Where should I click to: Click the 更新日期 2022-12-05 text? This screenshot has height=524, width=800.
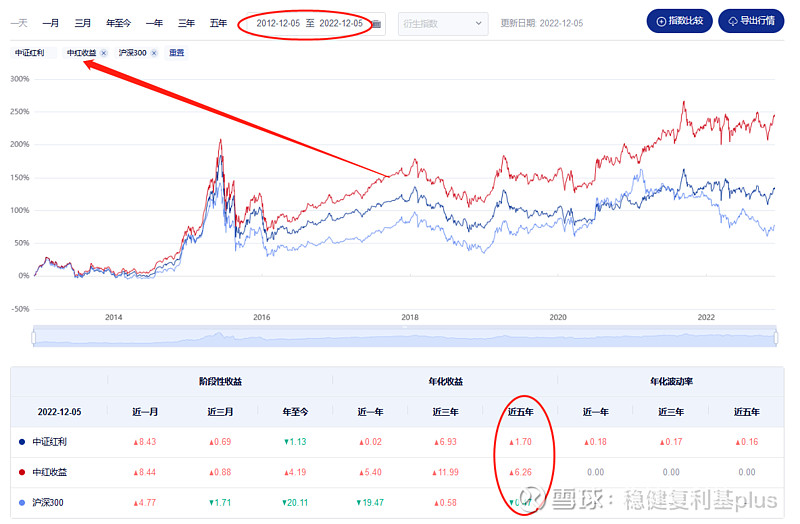tap(541, 23)
